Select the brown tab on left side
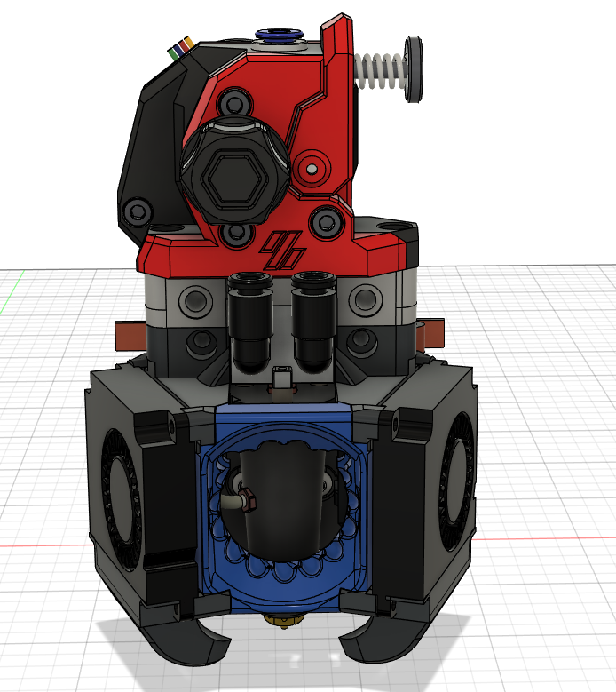616x692 pixels. pyautogui.click(x=131, y=336)
